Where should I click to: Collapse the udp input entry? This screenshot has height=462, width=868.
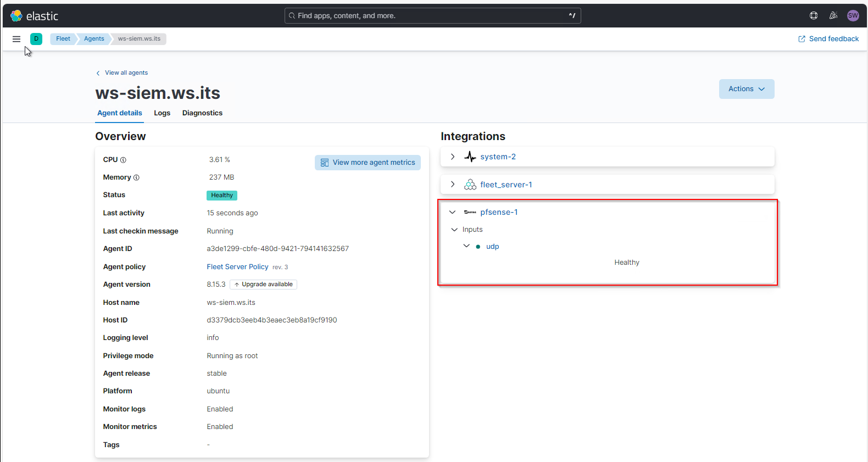tap(466, 246)
